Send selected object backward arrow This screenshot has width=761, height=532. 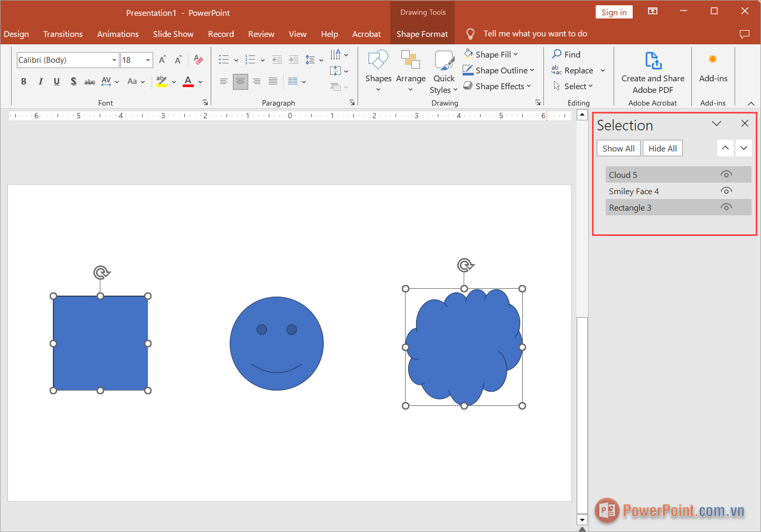[x=744, y=148]
